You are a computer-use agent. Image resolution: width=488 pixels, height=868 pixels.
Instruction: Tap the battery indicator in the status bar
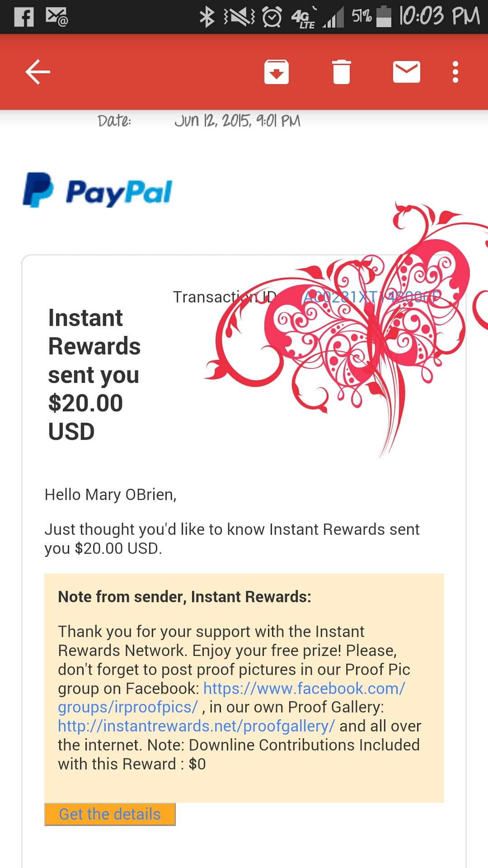click(384, 17)
